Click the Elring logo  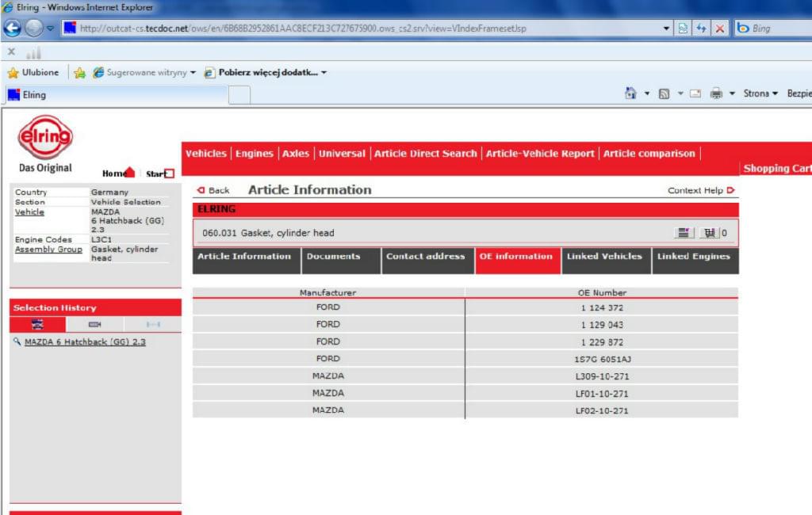(x=45, y=136)
